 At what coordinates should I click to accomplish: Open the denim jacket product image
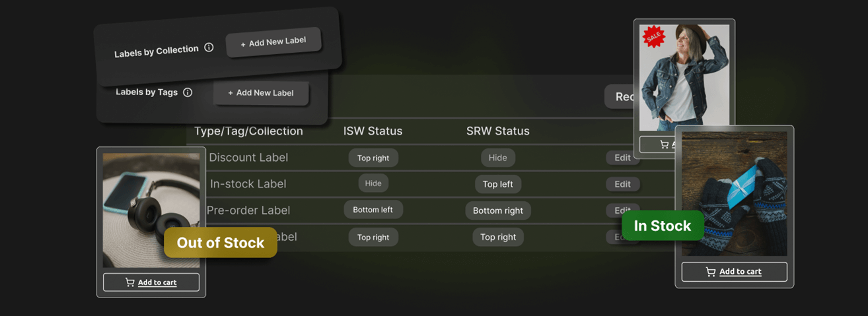point(684,76)
